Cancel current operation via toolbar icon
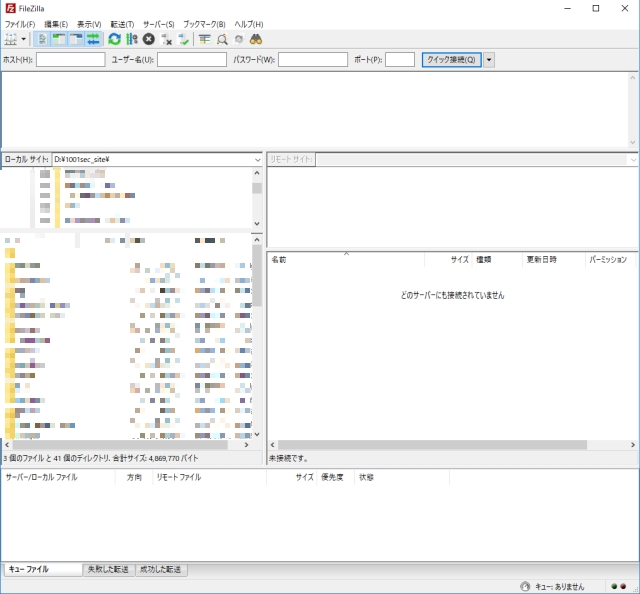 tap(148, 39)
